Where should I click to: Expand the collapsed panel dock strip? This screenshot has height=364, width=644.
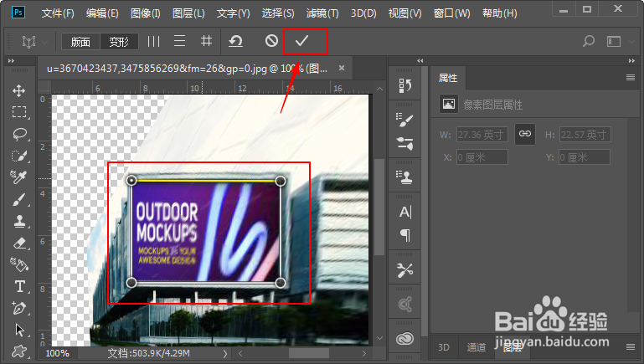coord(420,61)
